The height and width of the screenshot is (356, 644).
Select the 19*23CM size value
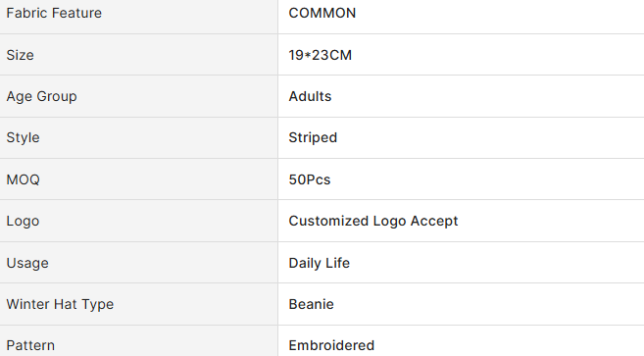[x=320, y=55]
